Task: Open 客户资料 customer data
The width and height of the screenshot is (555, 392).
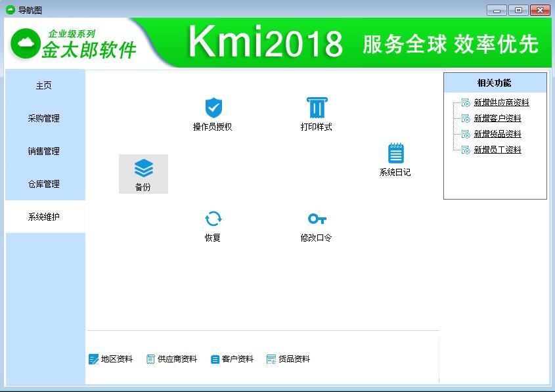Action: click(x=232, y=359)
